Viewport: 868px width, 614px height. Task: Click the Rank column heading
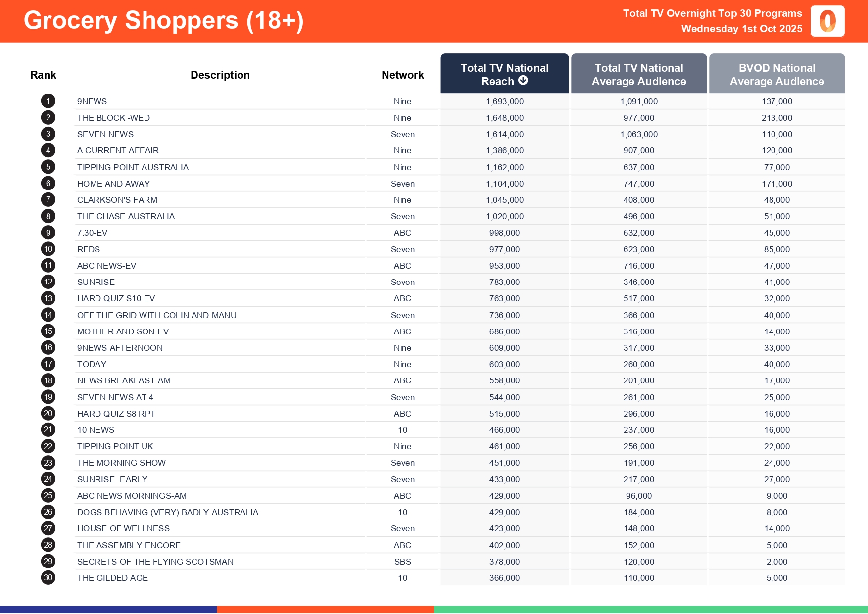tap(43, 75)
